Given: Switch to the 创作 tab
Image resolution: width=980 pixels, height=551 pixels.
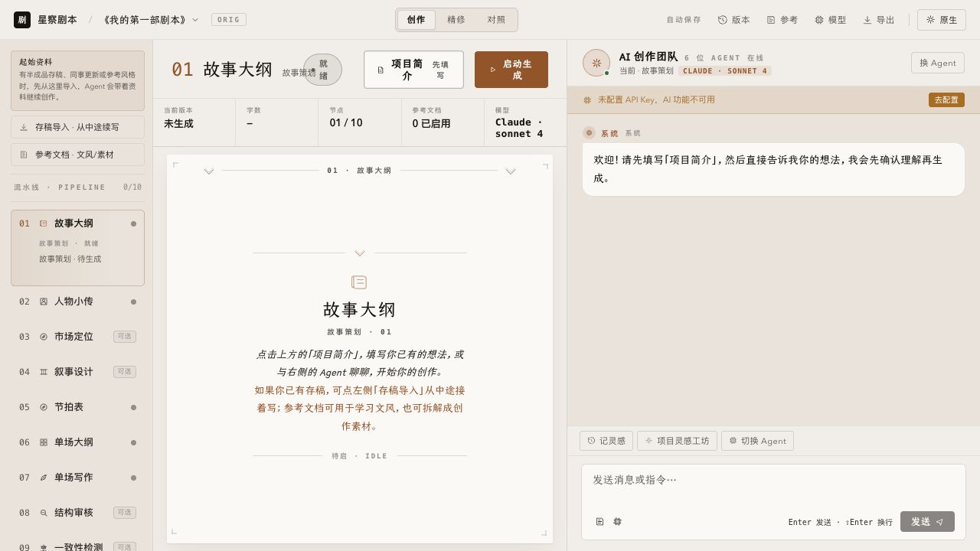Looking at the screenshot, I should [x=416, y=20].
